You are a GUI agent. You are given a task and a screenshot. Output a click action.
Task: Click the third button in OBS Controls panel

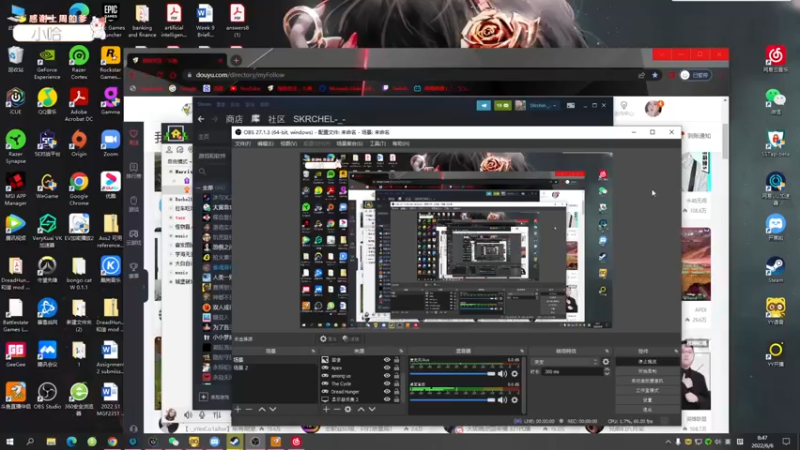[647, 381]
